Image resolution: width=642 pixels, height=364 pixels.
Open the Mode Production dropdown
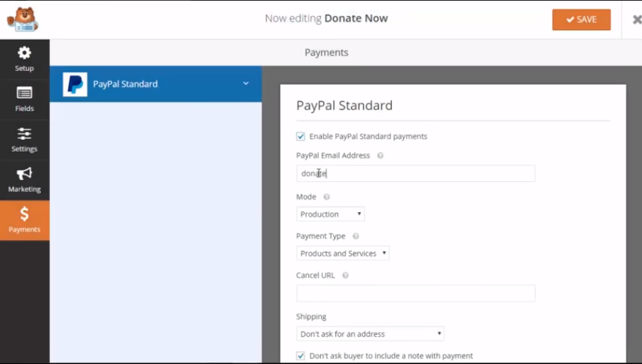click(330, 214)
